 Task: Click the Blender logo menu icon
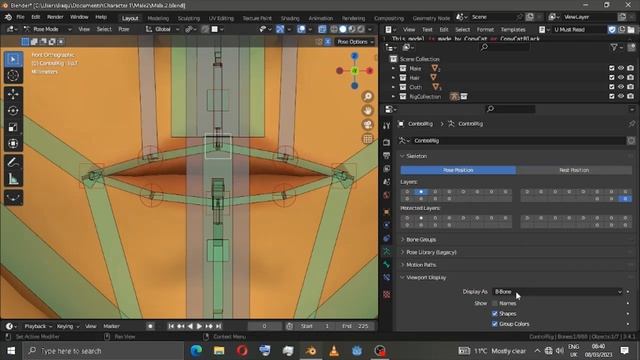8,17
